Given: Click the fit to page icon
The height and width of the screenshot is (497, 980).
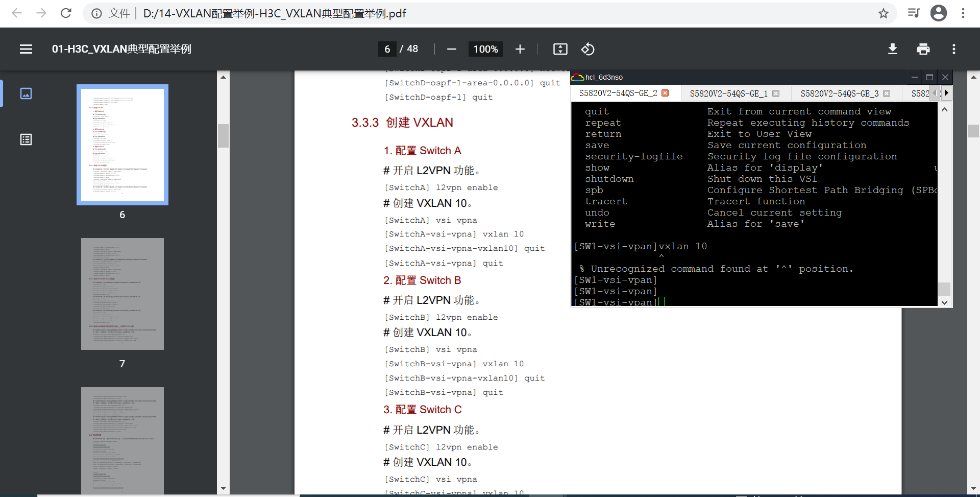Looking at the screenshot, I should [x=560, y=49].
